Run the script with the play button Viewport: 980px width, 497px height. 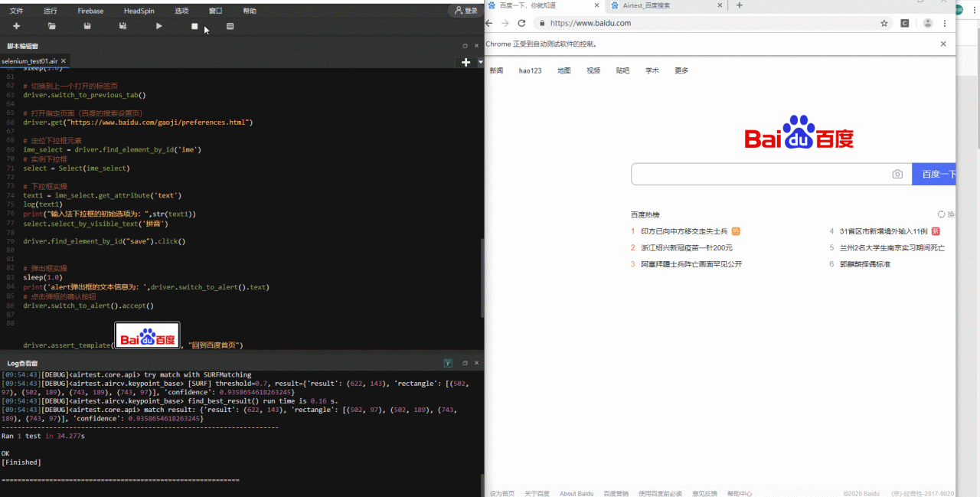coord(158,26)
